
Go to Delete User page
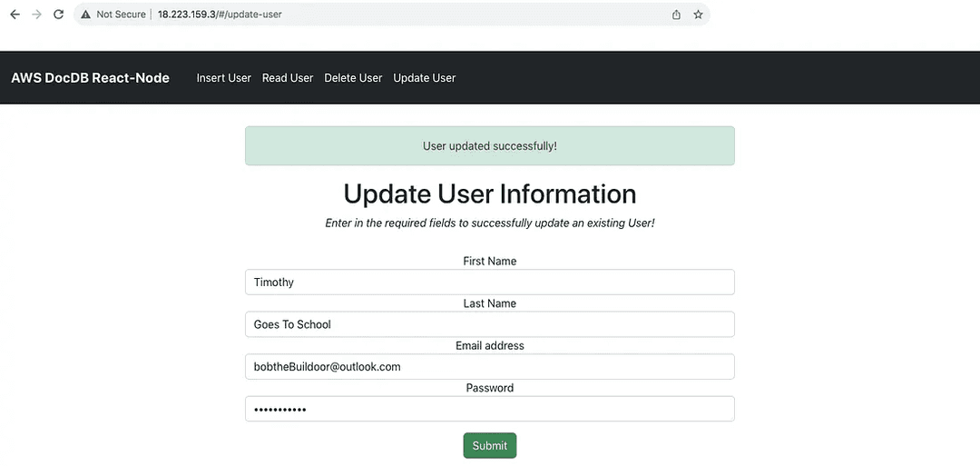[x=353, y=78]
